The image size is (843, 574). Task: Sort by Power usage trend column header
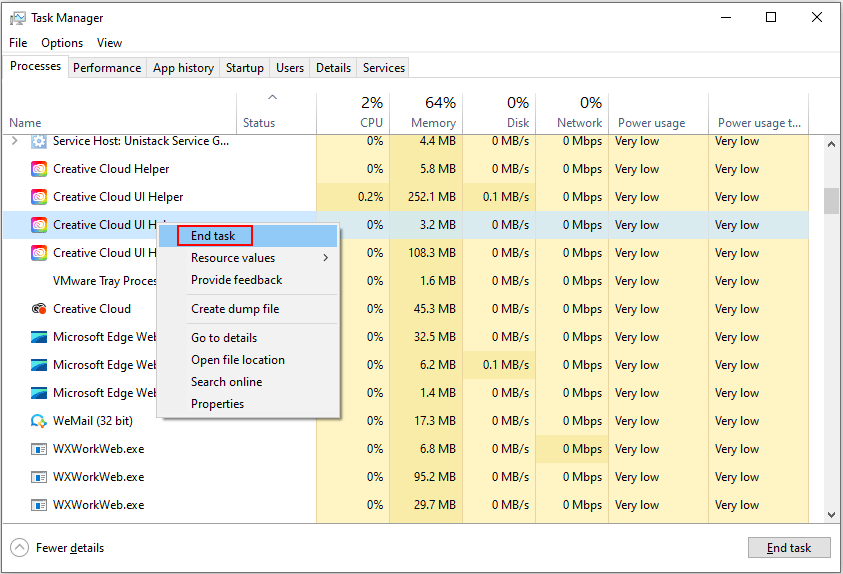pos(759,113)
